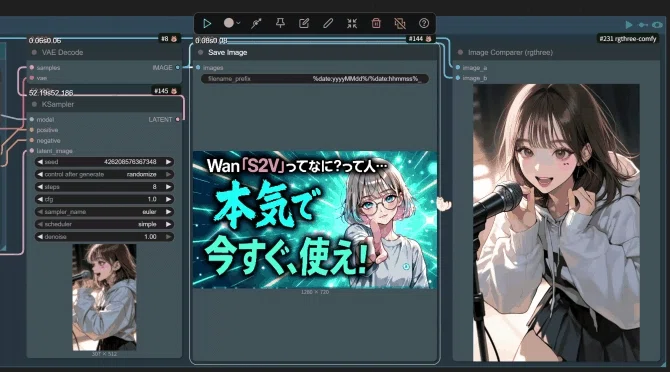Click the bypass node icon in selection toolbar
This screenshot has height=372, width=670.
256,23
